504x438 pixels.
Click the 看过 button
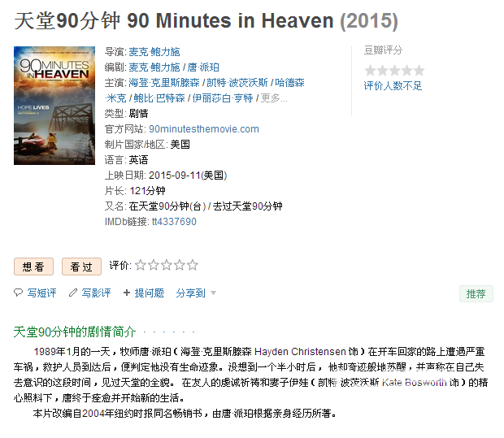tap(81, 267)
